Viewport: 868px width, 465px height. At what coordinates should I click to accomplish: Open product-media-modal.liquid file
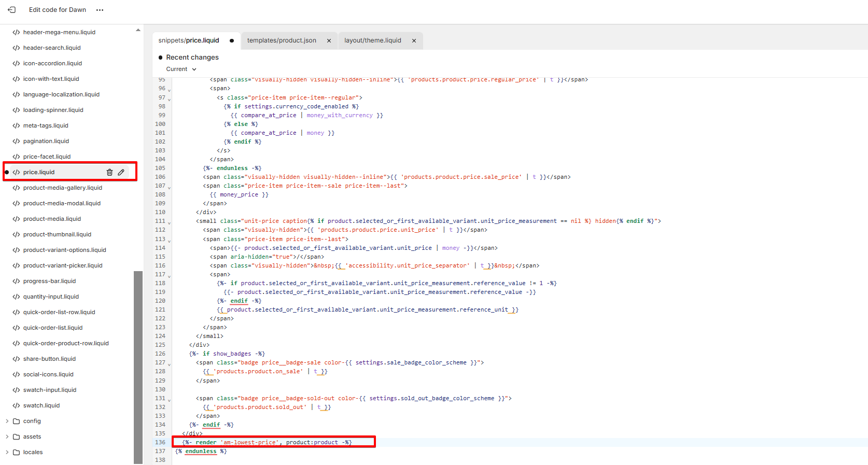[62, 203]
